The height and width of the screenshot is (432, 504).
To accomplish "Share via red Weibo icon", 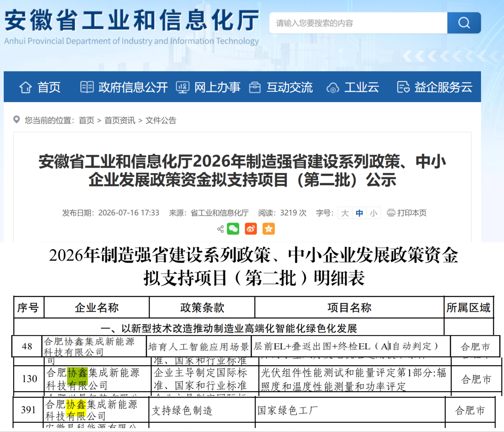I will pyautogui.click(x=251, y=229).
